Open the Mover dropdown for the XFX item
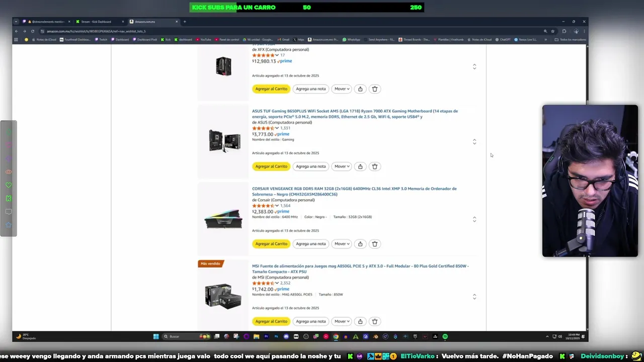The height and width of the screenshot is (362, 644). (x=342, y=89)
